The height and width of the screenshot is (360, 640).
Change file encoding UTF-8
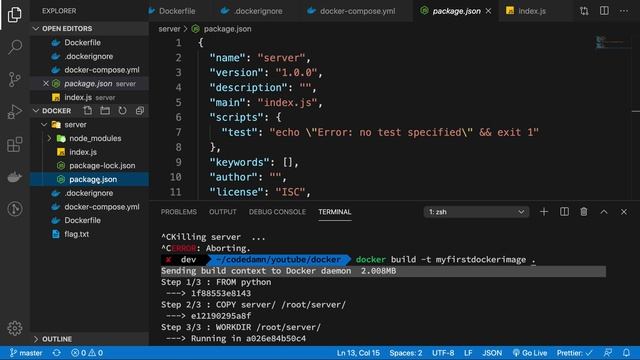point(443,353)
